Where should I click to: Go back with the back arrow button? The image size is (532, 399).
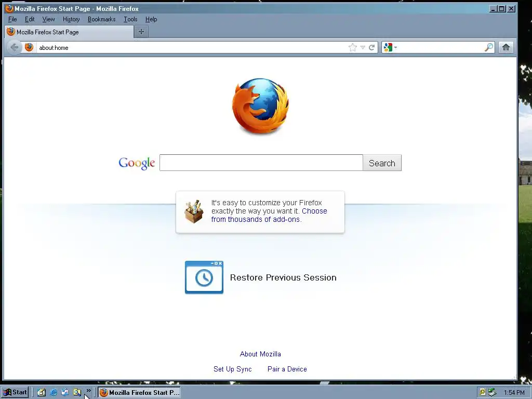coord(14,47)
